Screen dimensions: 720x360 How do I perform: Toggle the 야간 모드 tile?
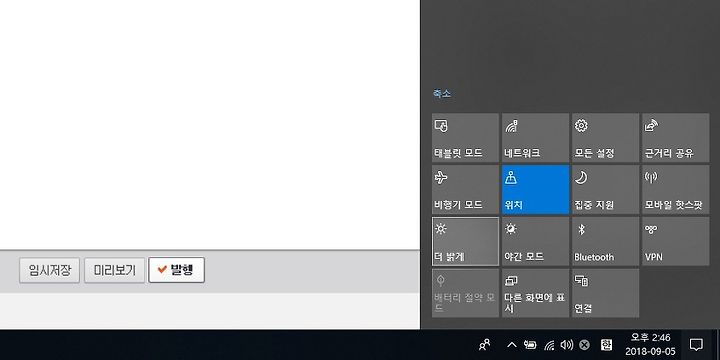[535, 242]
